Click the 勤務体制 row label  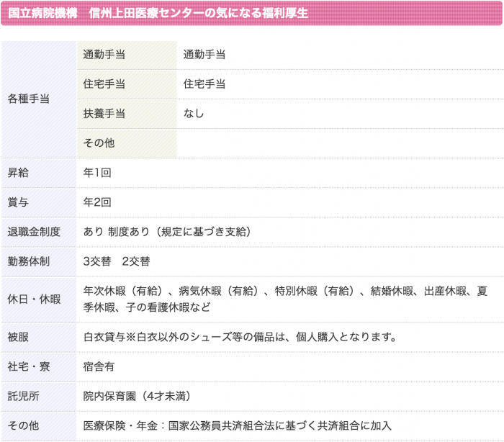pos(29,261)
